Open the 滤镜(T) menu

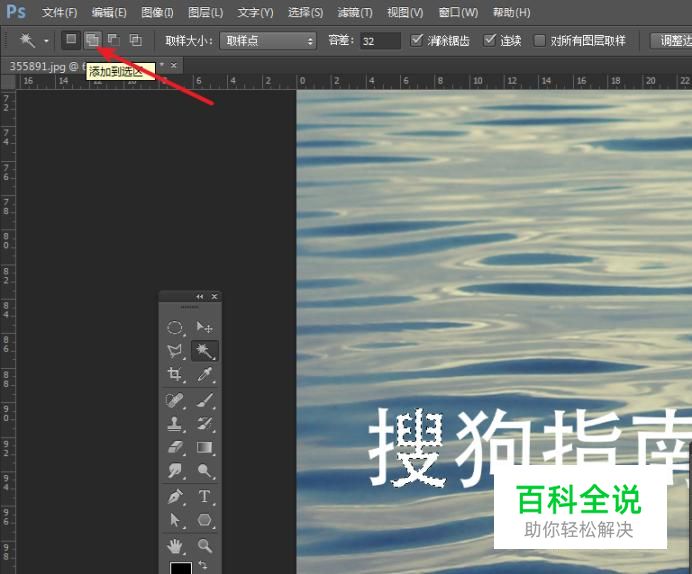point(355,12)
